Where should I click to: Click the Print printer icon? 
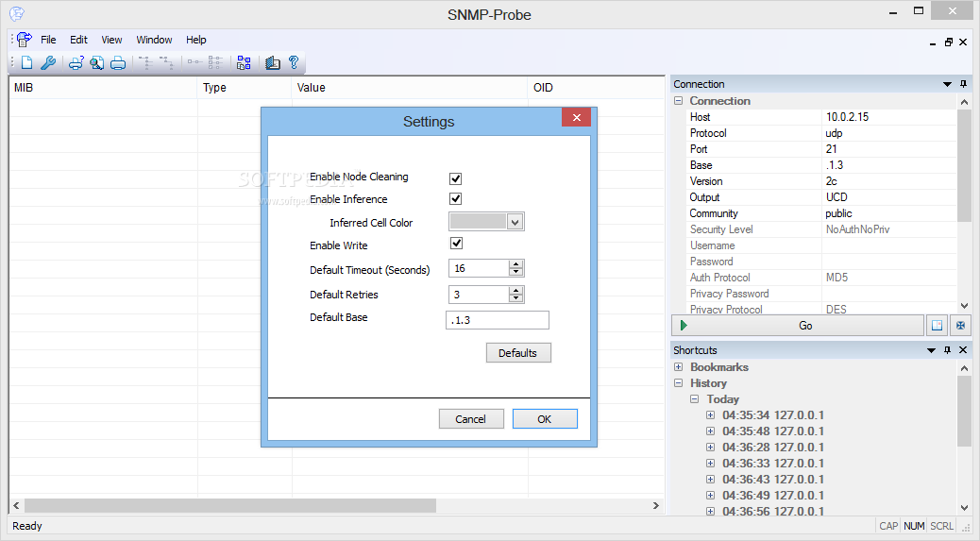pyautogui.click(x=118, y=62)
